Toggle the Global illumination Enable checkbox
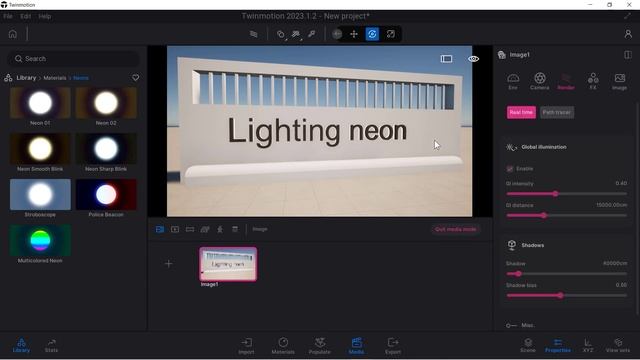This screenshot has height=360, width=640. (x=510, y=169)
